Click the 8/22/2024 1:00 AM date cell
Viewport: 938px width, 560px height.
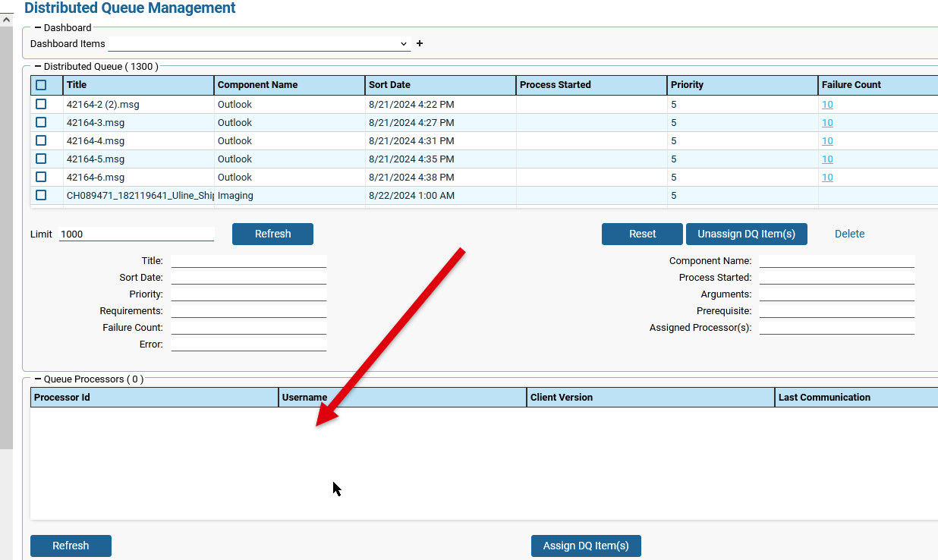(x=441, y=195)
